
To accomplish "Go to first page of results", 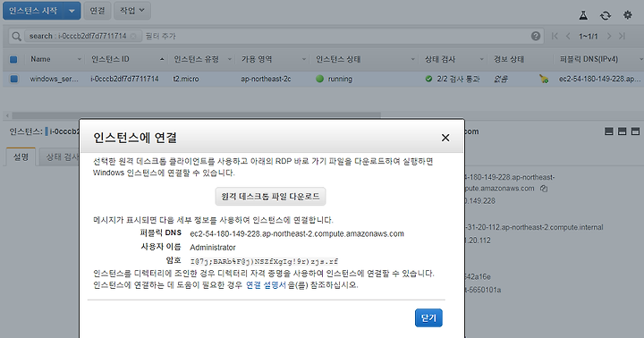I will point(555,36).
